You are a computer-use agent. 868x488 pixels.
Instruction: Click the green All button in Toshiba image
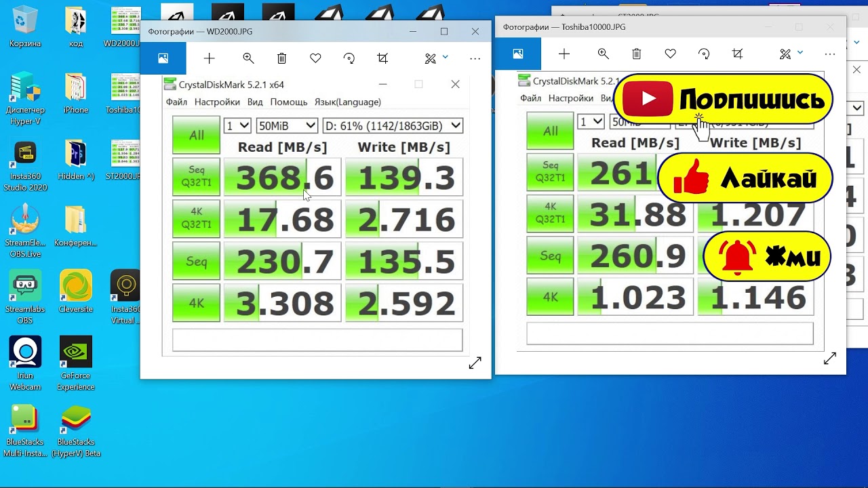coord(550,131)
